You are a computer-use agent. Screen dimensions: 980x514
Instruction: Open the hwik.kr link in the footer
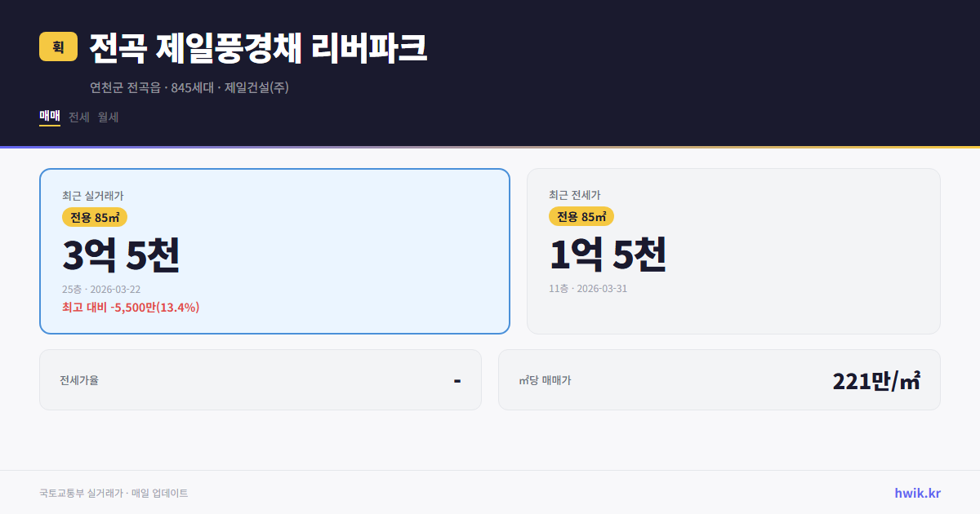[x=916, y=493]
